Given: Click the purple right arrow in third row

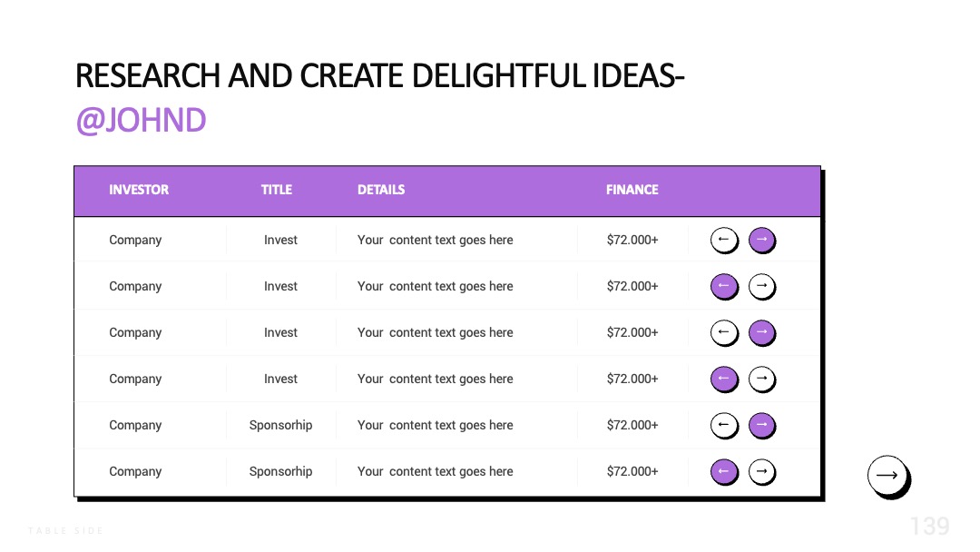Looking at the screenshot, I should pos(762,332).
